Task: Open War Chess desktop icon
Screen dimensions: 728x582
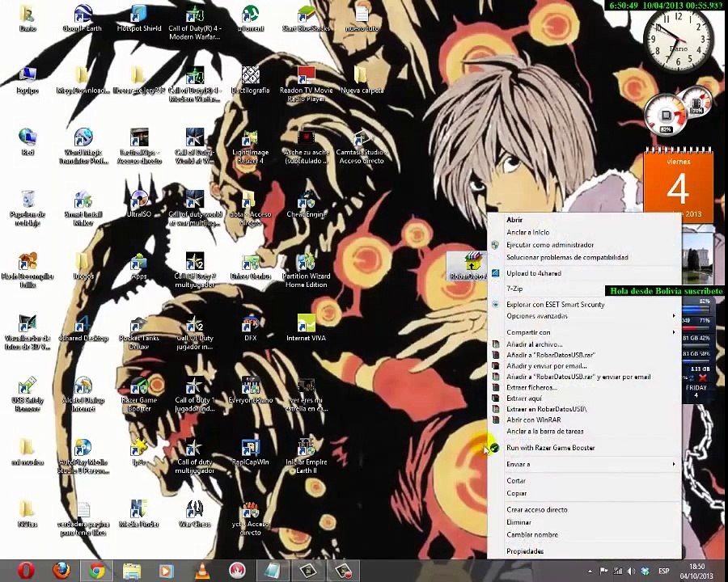Action: (194, 514)
